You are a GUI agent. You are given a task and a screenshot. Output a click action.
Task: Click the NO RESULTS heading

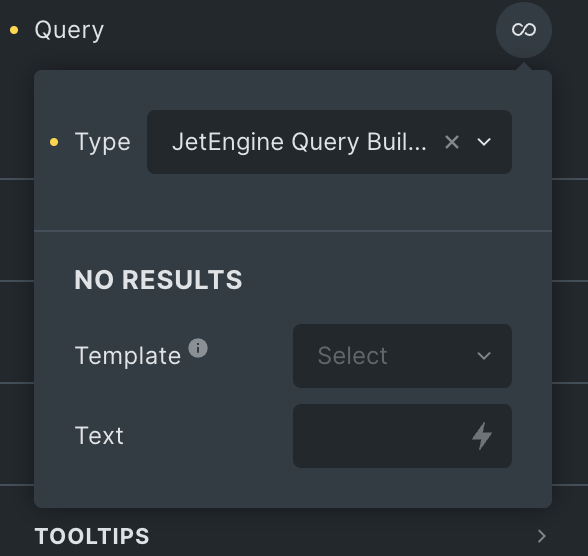pyautogui.click(x=158, y=280)
